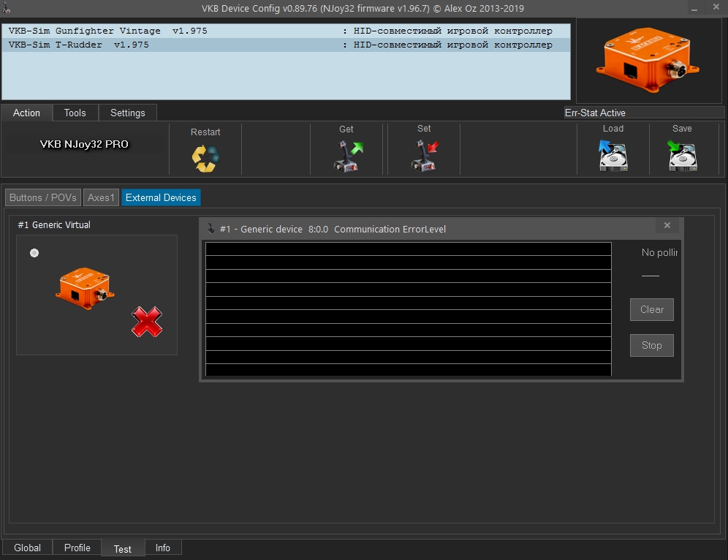
Task: Click the #1 Generic Virtual label
Action: tap(54, 224)
